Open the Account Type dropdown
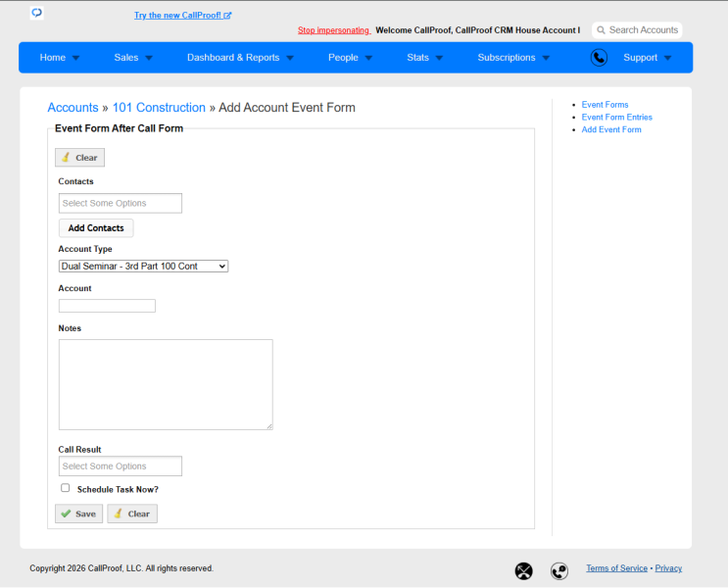The width and height of the screenshot is (728, 588). tap(143, 267)
